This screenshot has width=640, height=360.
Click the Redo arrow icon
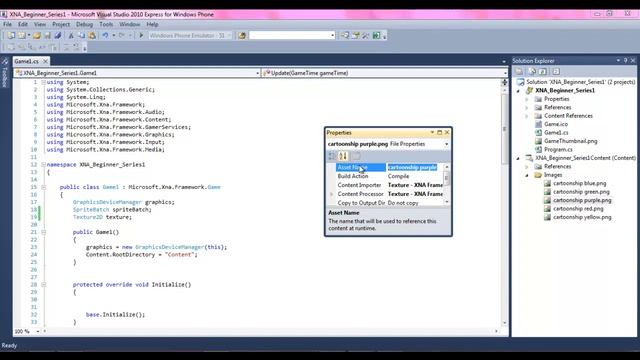tap(122, 36)
